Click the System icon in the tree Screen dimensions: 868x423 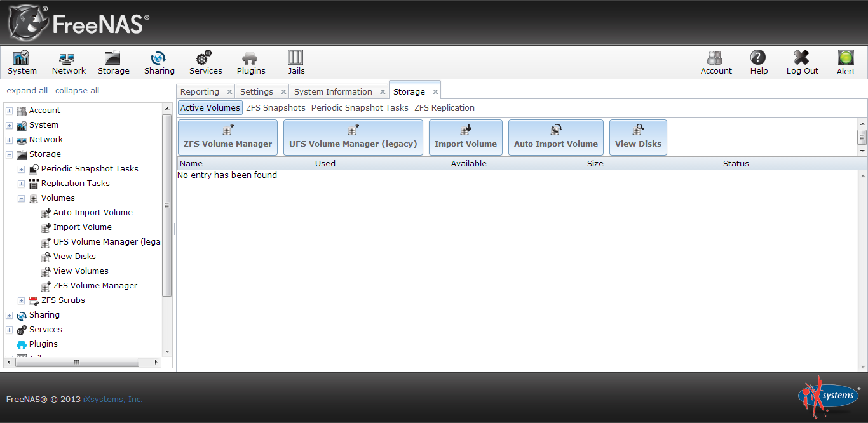(x=22, y=126)
